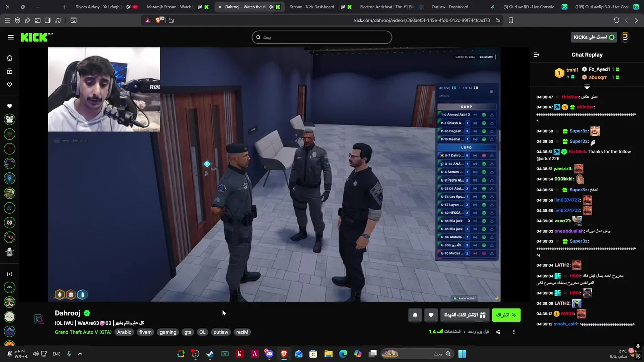Screen dimensions: 644x362
Task: Focus the Kick search box
Action: (x=322, y=37)
